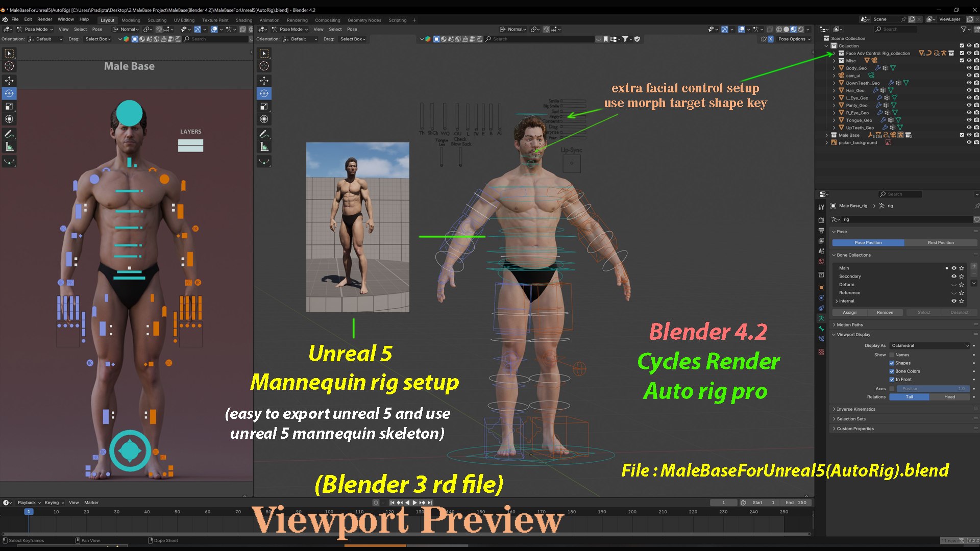The image size is (980, 551).
Task: Click the Remove bone collection button
Action: click(885, 313)
